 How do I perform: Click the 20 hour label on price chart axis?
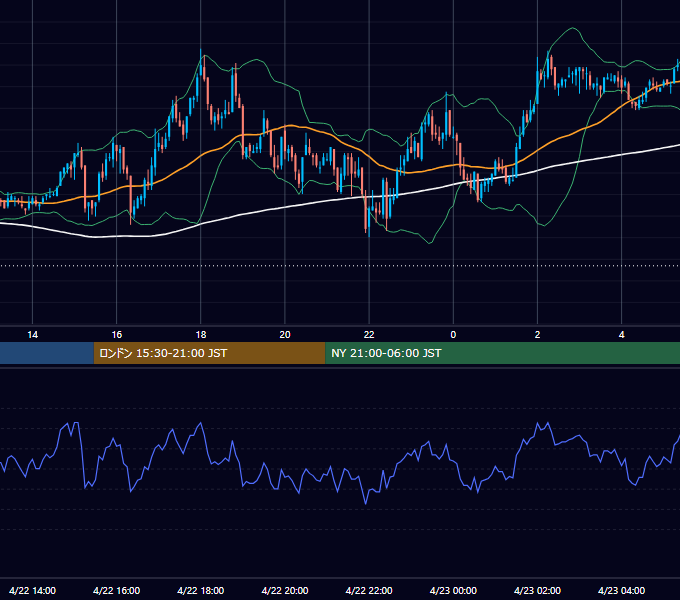point(285,335)
